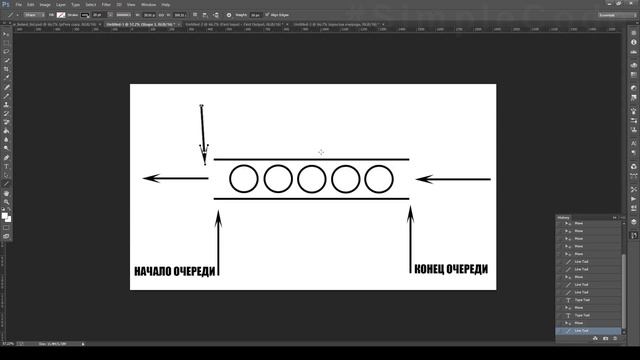The width and height of the screenshot is (640, 360).
Task: Click the active Line tool in toolbox
Action: 6,184
